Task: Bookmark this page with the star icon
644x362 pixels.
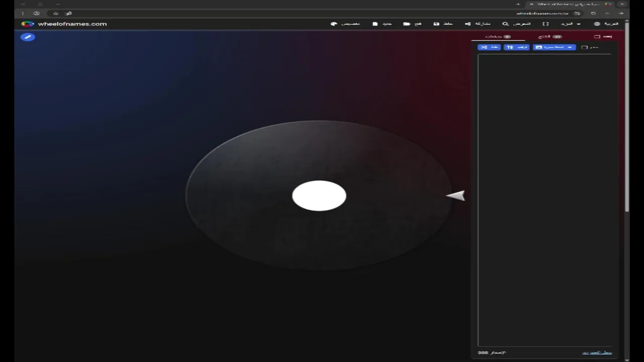Action: [x=56, y=13]
